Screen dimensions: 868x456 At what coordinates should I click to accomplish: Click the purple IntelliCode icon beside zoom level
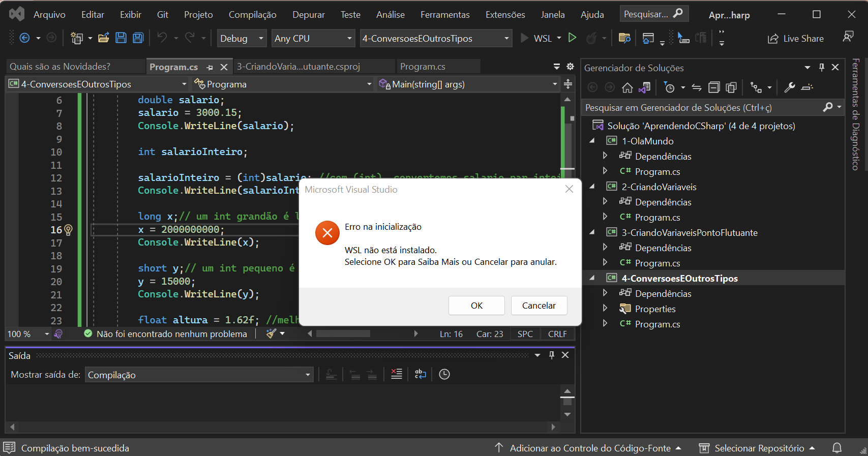(x=58, y=334)
